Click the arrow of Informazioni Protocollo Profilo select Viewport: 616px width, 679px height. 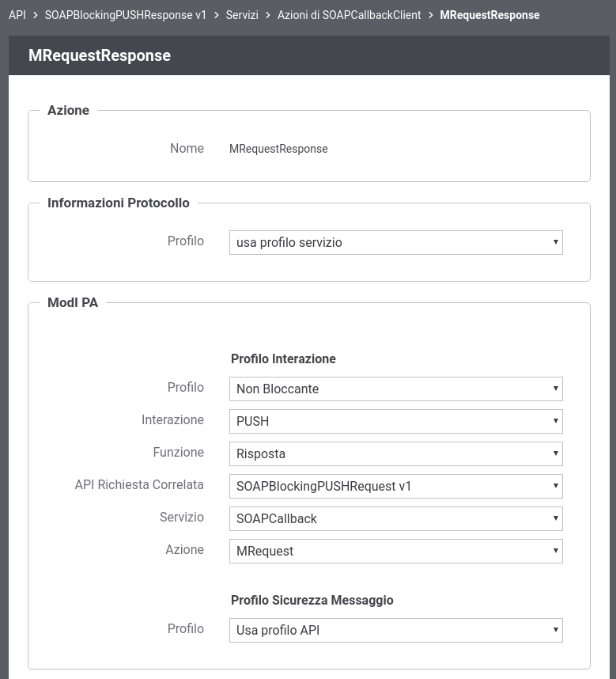tap(555, 242)
